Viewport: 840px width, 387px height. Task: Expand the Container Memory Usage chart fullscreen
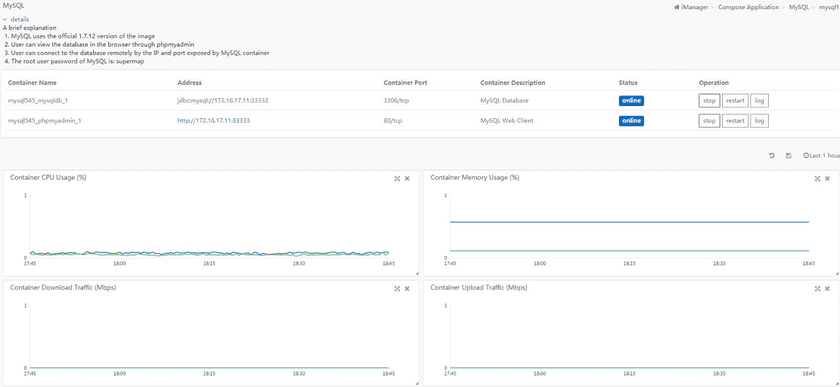(x=817, y=178)
